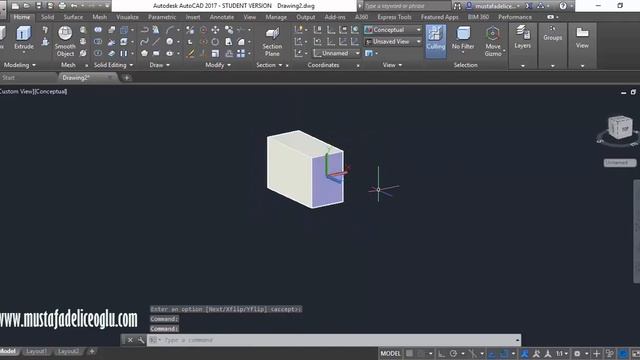Open the Parametric ribbon tab
Screen dimensions: 640x360
(x=162, y=17)
